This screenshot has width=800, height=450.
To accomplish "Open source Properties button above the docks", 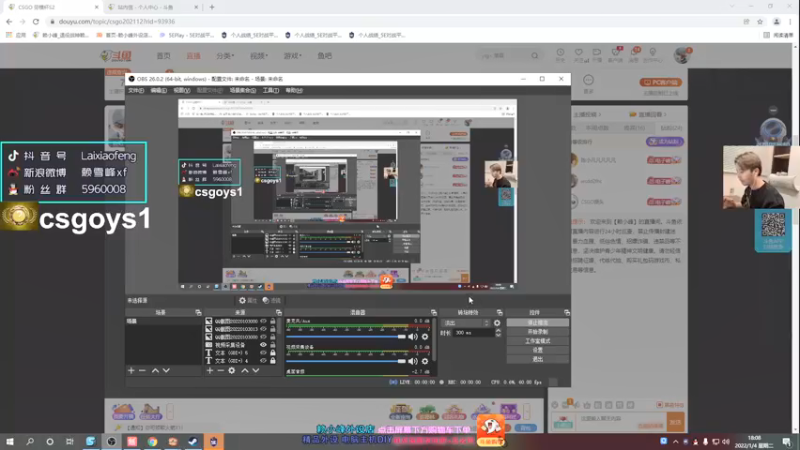I will 248,301.
